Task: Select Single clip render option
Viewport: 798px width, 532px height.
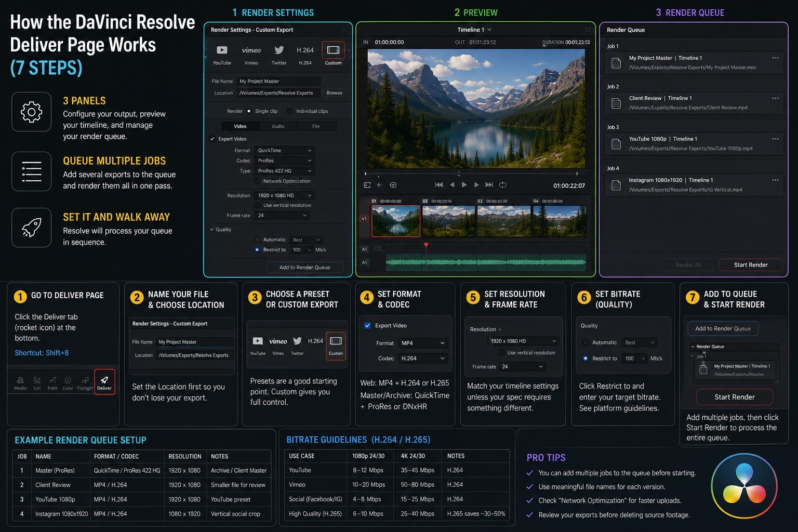Action: tap(249, 111)
